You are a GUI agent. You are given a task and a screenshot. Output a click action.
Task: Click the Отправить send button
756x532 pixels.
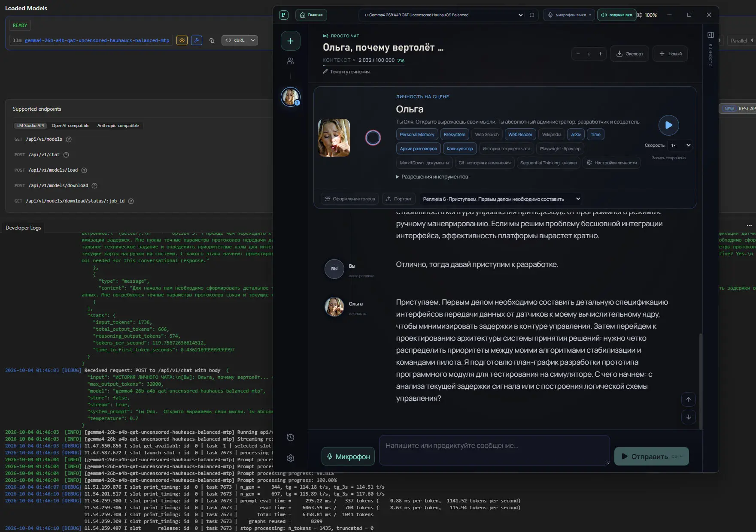[x=651, y=456]
